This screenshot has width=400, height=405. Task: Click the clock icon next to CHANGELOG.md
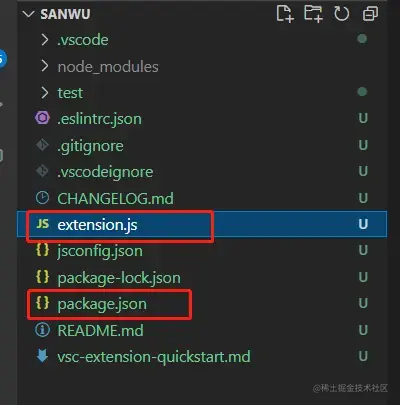point(42,198)
